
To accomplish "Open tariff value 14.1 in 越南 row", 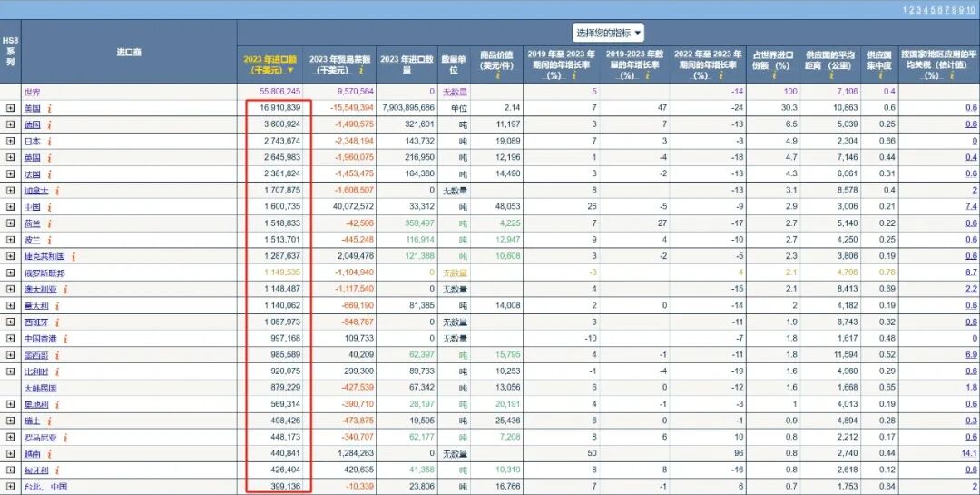I will point(969,454).
